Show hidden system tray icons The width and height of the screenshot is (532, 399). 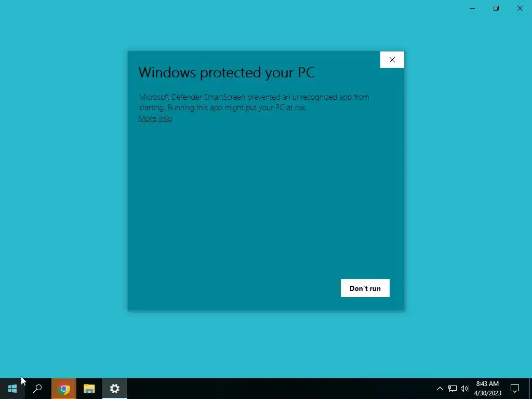point(440,389)
